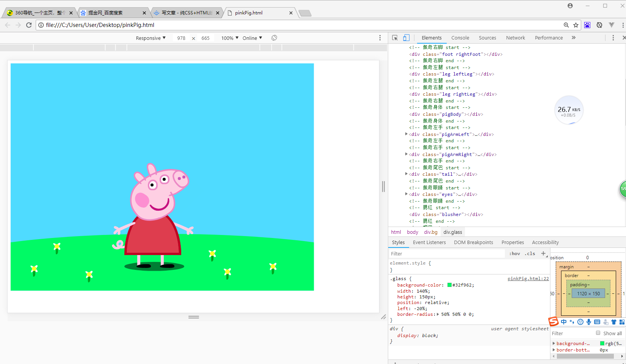Switch to the Sources tab
Viewport: 626px width, 364px height.
click(x=487, y=38)
